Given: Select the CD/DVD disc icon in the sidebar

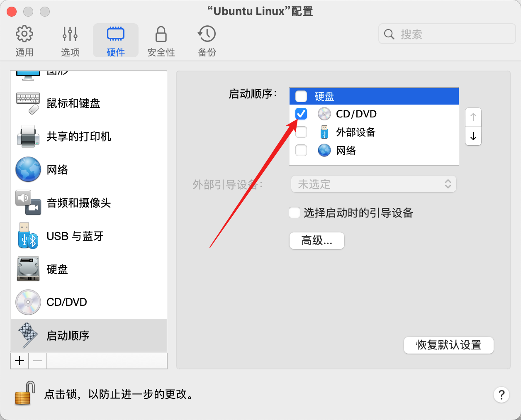Looking at the screenshot, I should pyautogui.click(x=28, y=302).
